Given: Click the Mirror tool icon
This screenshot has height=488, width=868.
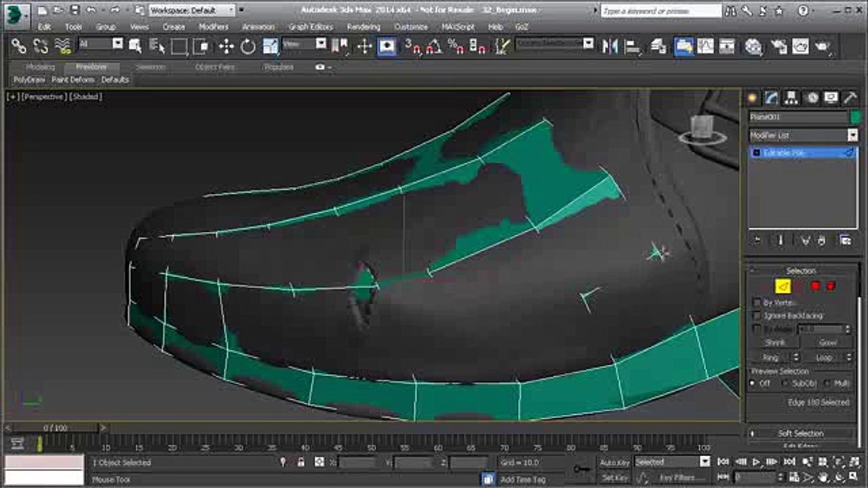Looking at the screenshot, I should coord(610,46).
